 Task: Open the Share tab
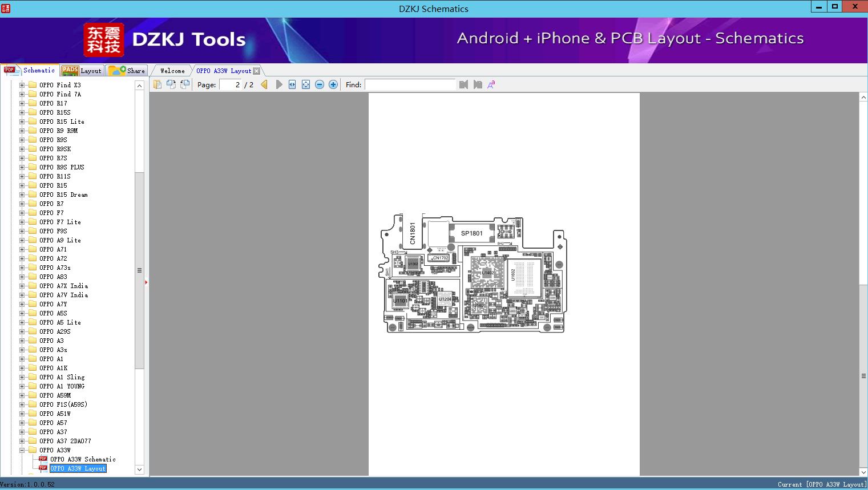pos(127,71)
